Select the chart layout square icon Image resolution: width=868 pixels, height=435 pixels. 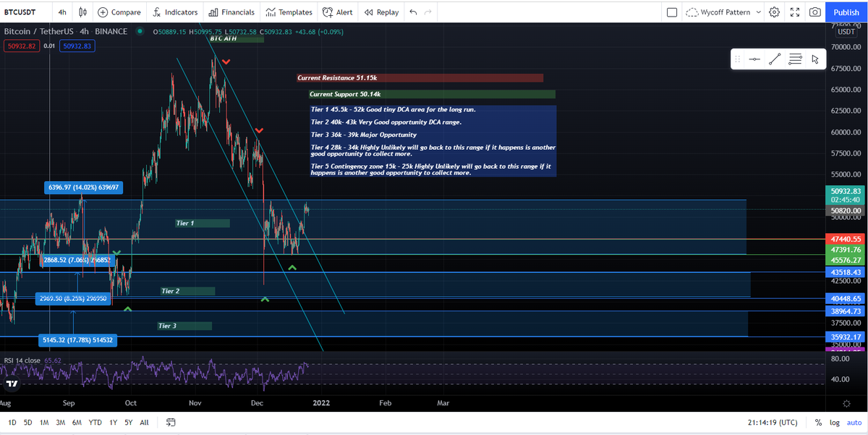[x=672, y=12]
